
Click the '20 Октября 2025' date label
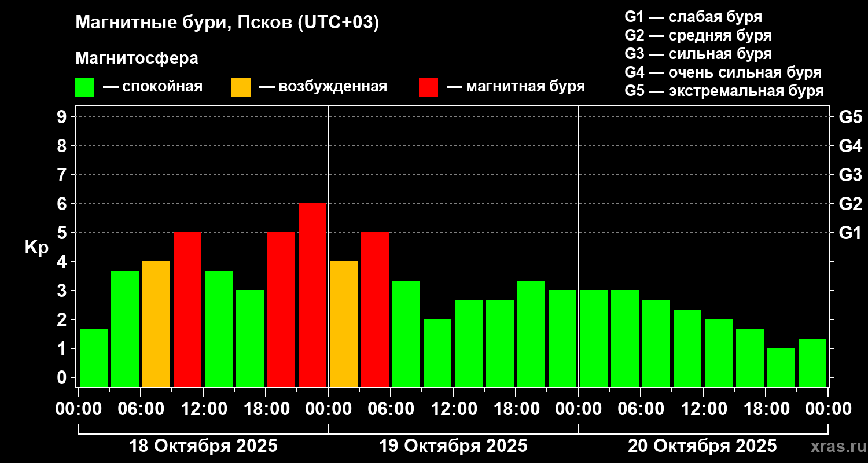coord(703,446)
